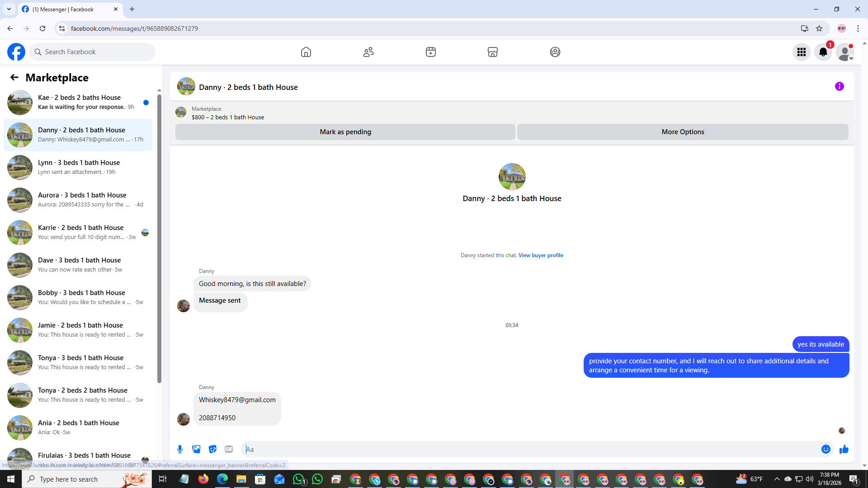Mark the listing as pending
Screen dimensions: 868x488
coord(345,132)
